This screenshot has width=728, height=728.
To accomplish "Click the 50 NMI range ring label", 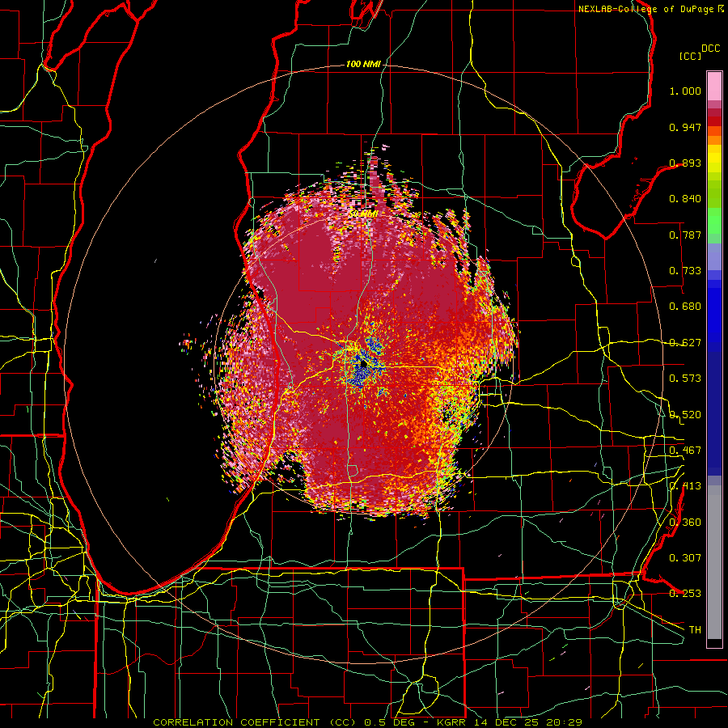I will [363, 214].
